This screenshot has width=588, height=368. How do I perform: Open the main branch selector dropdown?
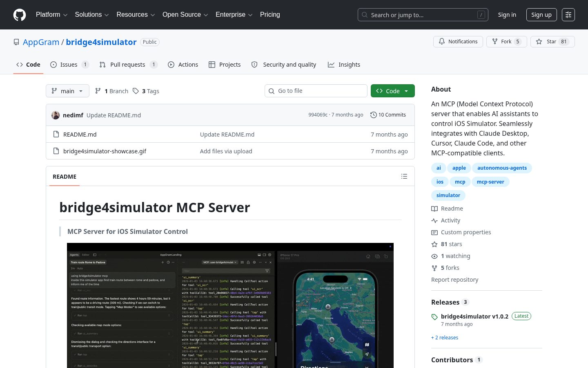click(67, 91)
